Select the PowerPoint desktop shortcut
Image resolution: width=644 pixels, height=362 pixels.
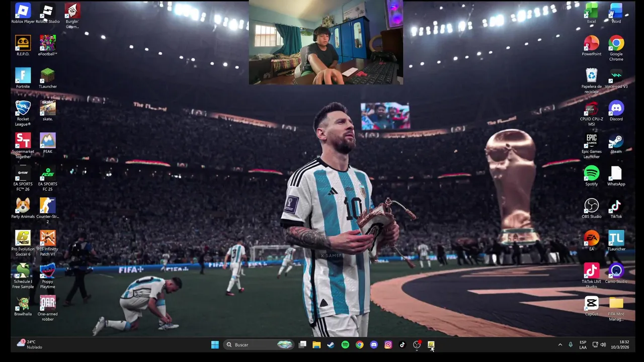(x=591, y=46)
